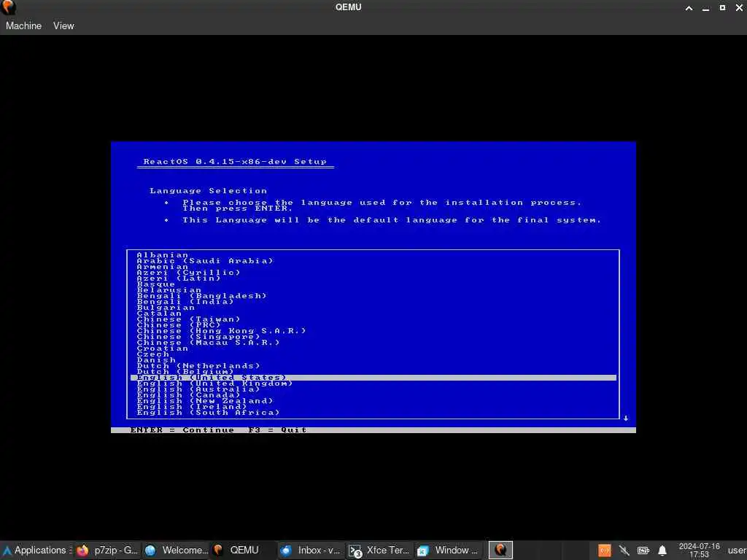
Task: Select Catalan in the language list
Action: click(159, 314)
